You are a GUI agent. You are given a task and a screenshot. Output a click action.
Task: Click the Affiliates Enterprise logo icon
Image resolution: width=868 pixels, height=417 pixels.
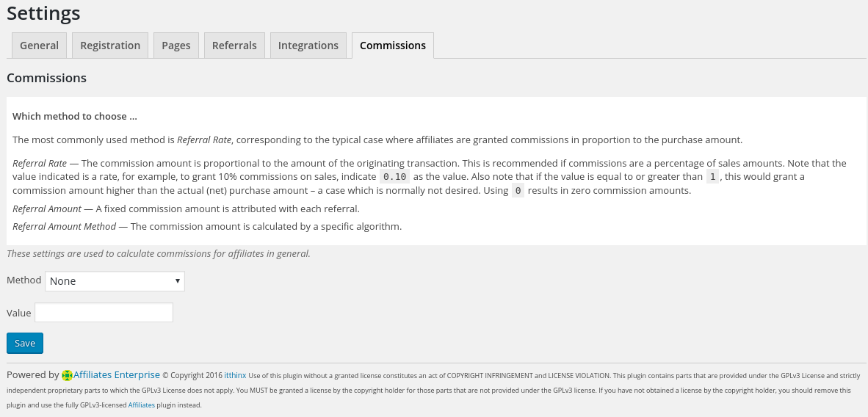tap(67, 375)
